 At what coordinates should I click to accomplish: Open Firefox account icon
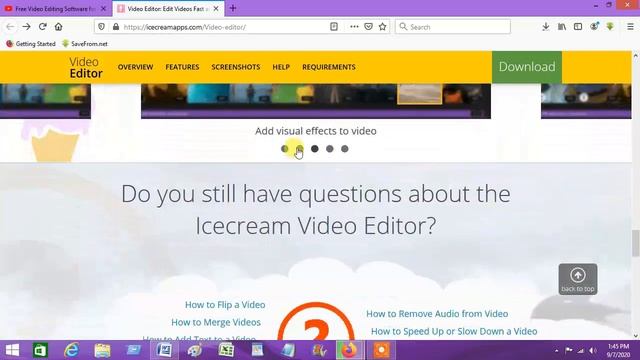pos(594,27)
